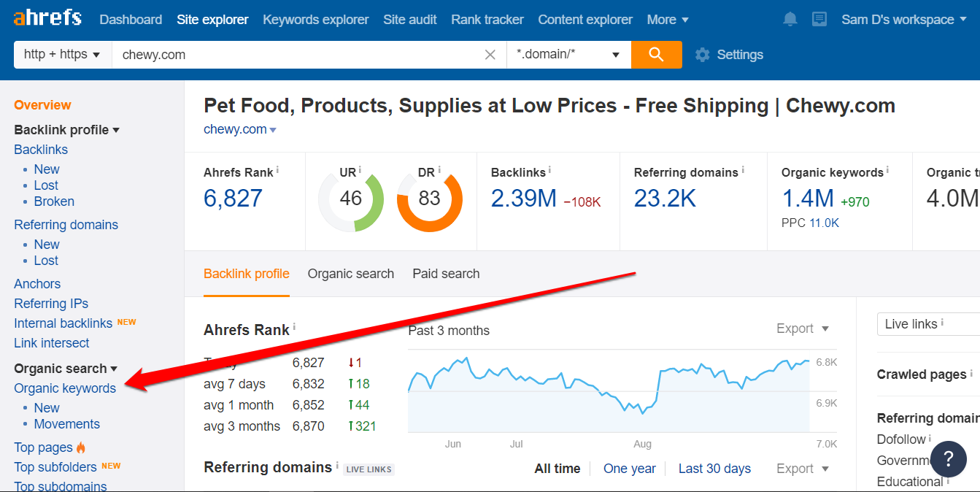Show info icon in Live links box
The image size is (980, 492).
point(942,322)
